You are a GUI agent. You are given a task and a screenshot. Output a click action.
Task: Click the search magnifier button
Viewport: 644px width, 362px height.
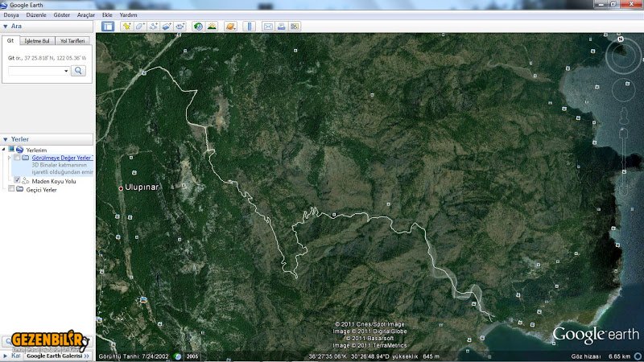[78, 71]
